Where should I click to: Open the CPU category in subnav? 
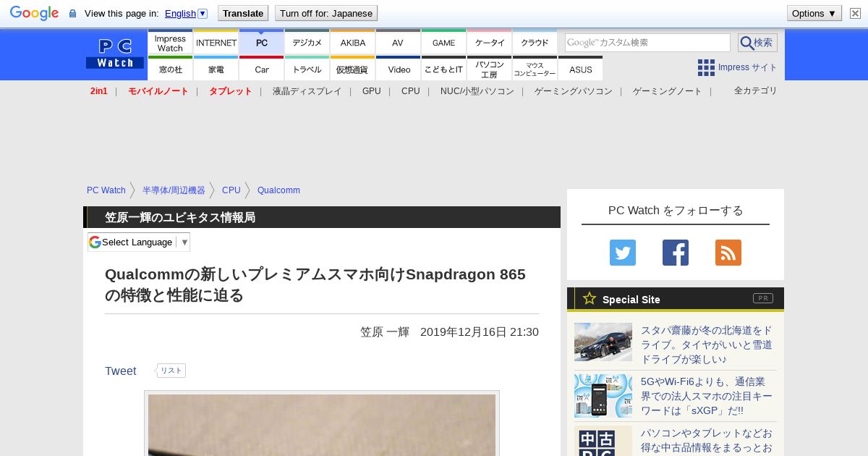pos(411,91)
